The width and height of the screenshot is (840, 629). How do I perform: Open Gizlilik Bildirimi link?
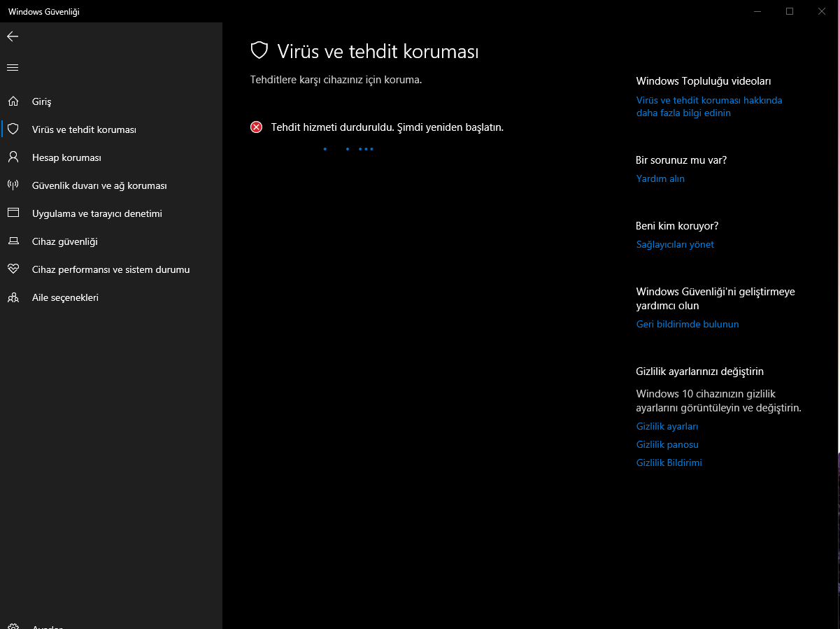point(669,462)
